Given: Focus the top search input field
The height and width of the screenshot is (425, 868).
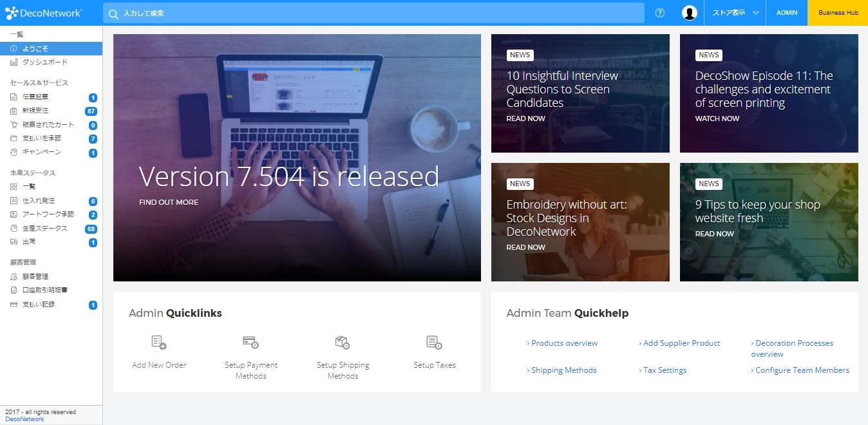Looking at the screenshot, I should pyautogui.click(x=380, y=13).
